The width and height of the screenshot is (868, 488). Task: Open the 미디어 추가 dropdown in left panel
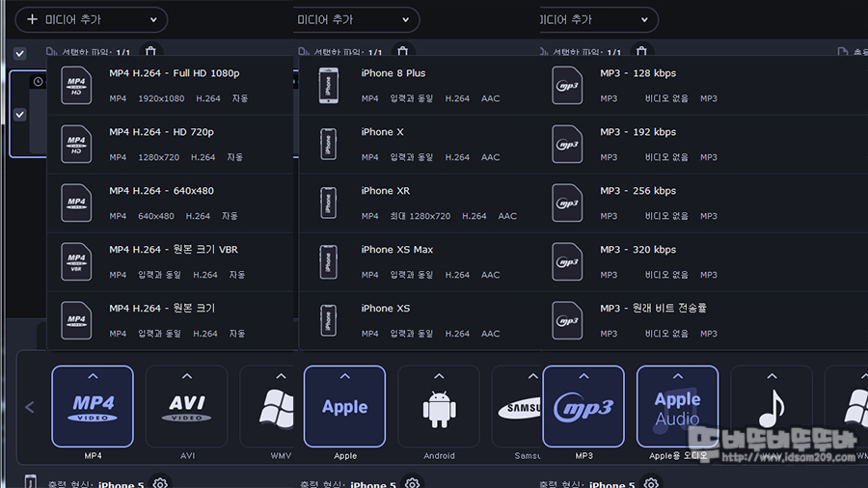[x=92, y=20]
